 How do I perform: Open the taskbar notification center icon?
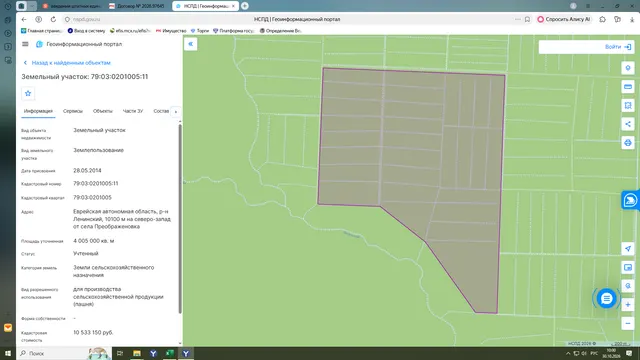(629, 353)
